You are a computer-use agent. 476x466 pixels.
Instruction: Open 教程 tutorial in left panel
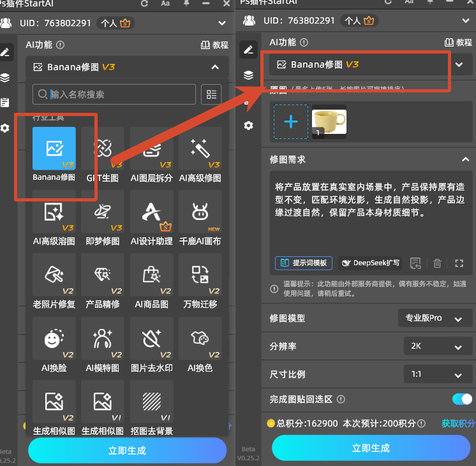(x=214, y=45)
